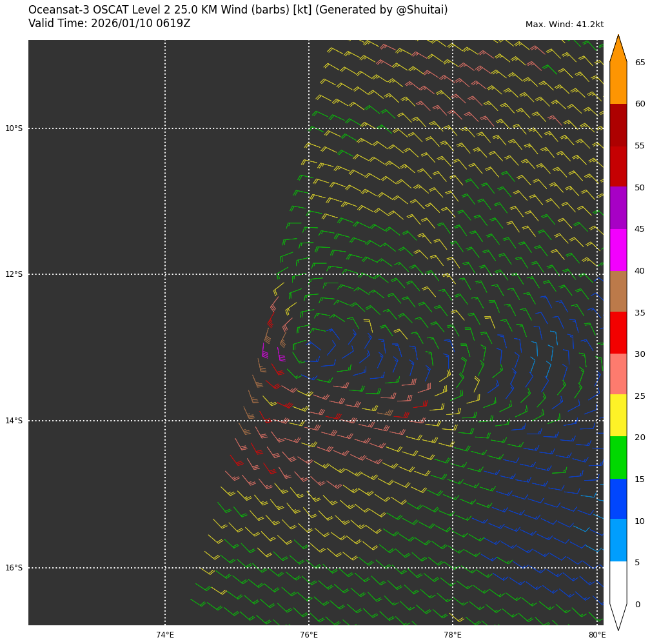Click the Oceansat-3 OSCAT plot title
Viewport: 650px width, 644px height.
click(238, 10)
